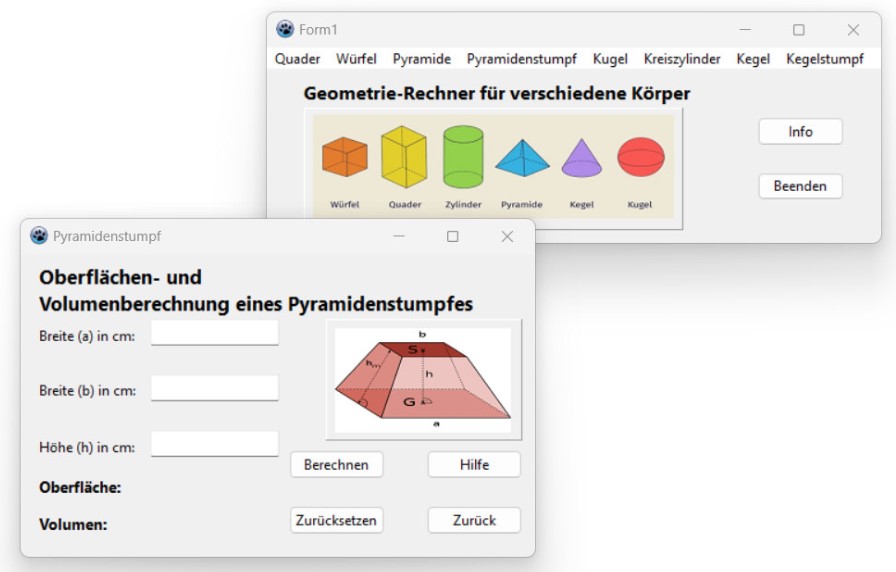
Task: Click the orange Würfel cube picture
Action: pos(345,157)
